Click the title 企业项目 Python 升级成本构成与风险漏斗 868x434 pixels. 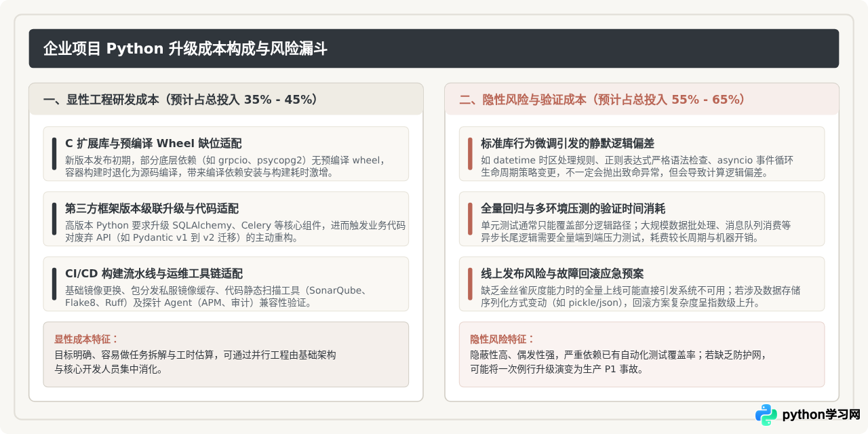coord(185,49)
